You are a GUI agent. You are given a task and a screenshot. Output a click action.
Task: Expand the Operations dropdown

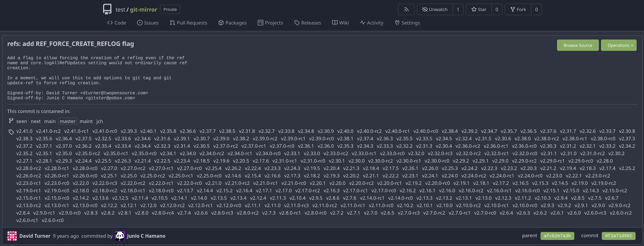[x=618, y=45]
